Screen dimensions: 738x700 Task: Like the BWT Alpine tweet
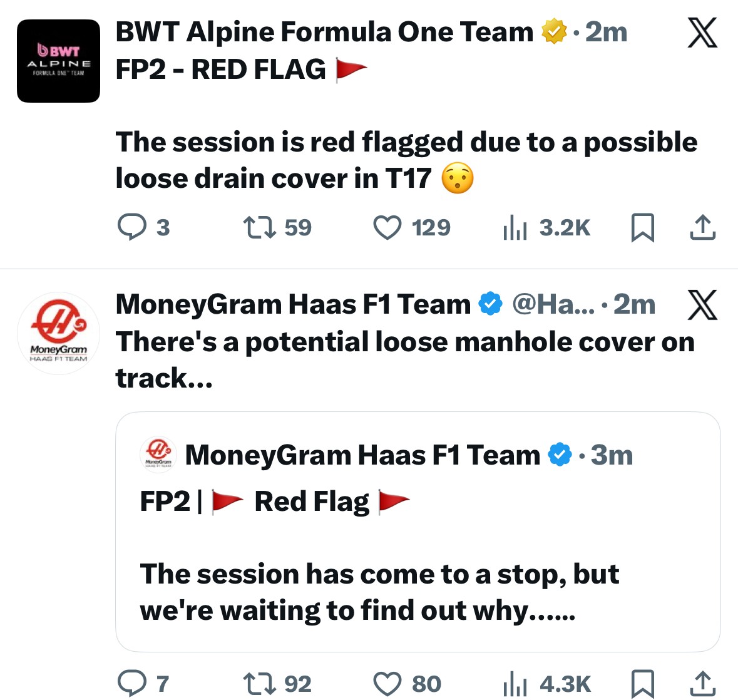click(387, 228)
